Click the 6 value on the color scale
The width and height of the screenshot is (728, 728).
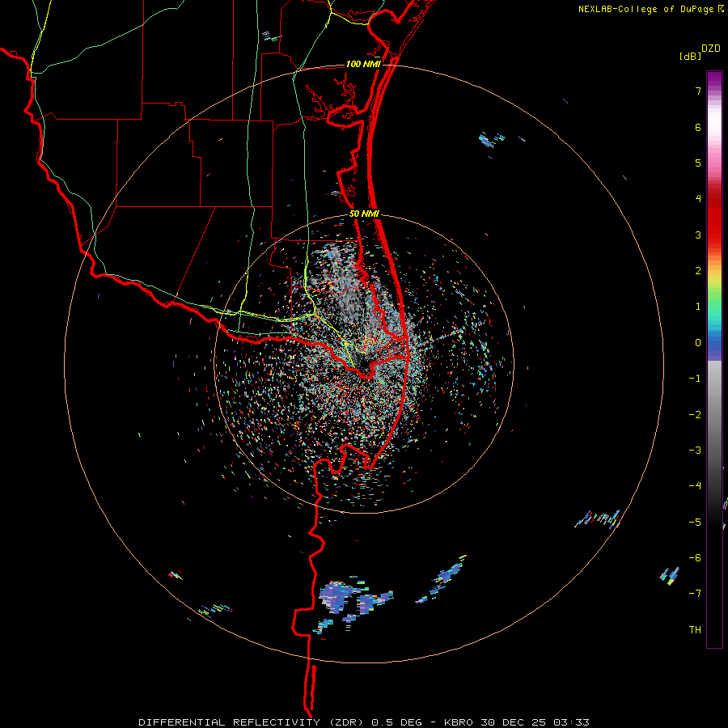pyautogui.click(x=698, y=127)
